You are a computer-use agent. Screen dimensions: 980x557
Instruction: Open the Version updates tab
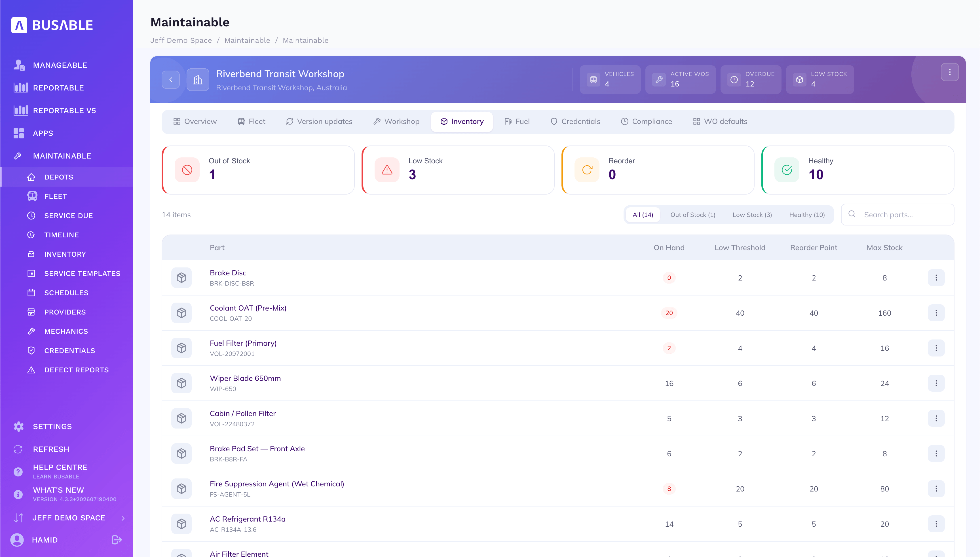tap(319, 121)
